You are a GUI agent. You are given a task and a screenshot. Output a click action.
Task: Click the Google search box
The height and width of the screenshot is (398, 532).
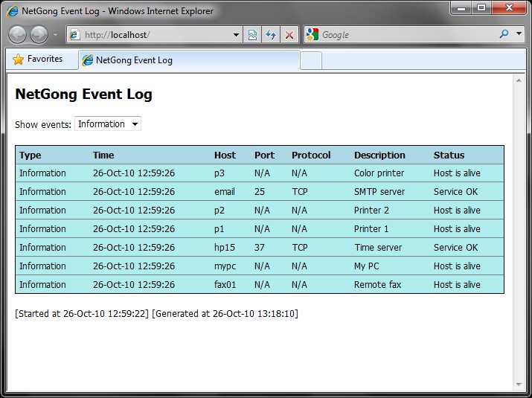tap(402, 35)
